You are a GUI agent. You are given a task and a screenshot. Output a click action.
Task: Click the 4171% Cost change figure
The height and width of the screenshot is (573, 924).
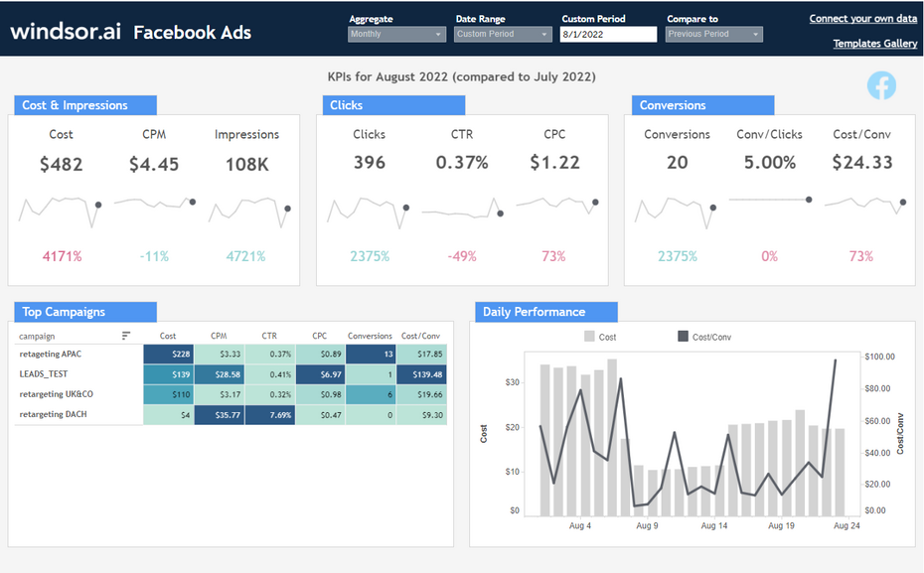[x=62, y=256]
